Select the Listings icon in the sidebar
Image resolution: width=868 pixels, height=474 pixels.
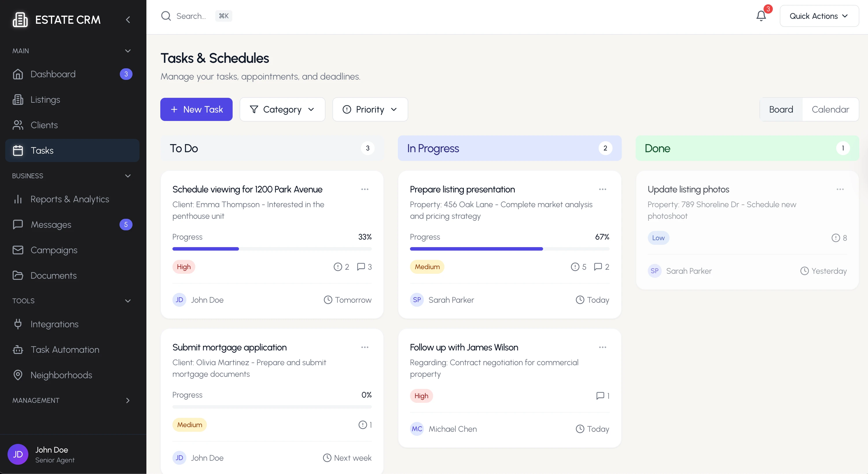18,100
